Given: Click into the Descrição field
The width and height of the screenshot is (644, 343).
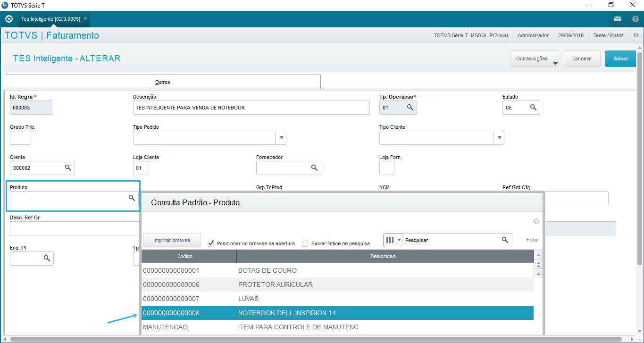Looking at the screenshot, I should click(x=251, y=108).
